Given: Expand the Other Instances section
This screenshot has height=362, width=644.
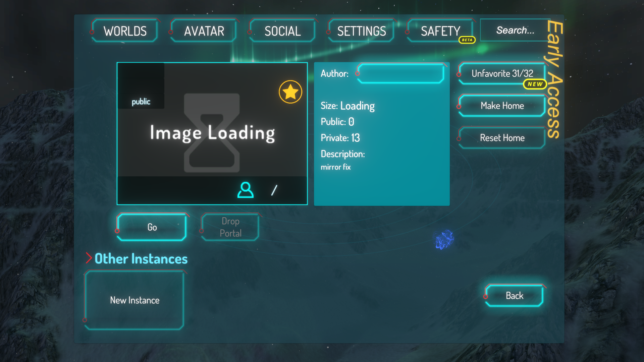Looking at the screenshot, I should tap(137, 258).
